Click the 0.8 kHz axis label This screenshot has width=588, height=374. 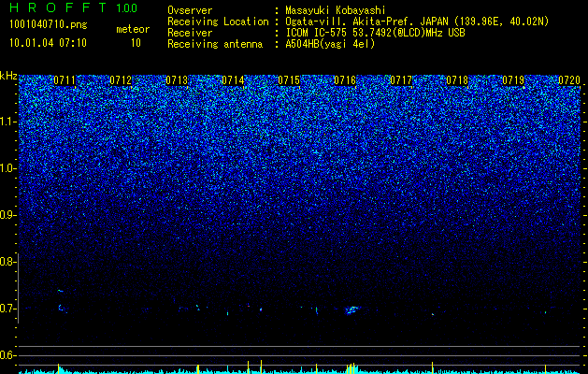[8, 262]
